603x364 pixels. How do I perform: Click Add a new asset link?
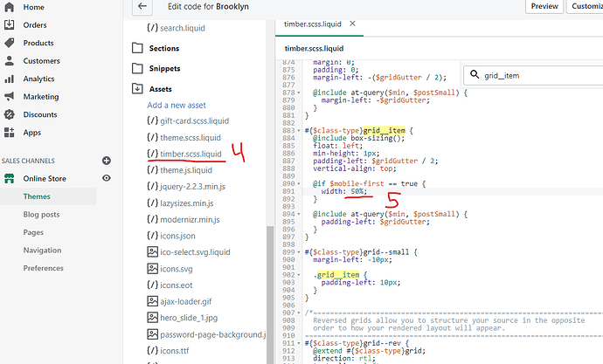click(x=177, y=105)
